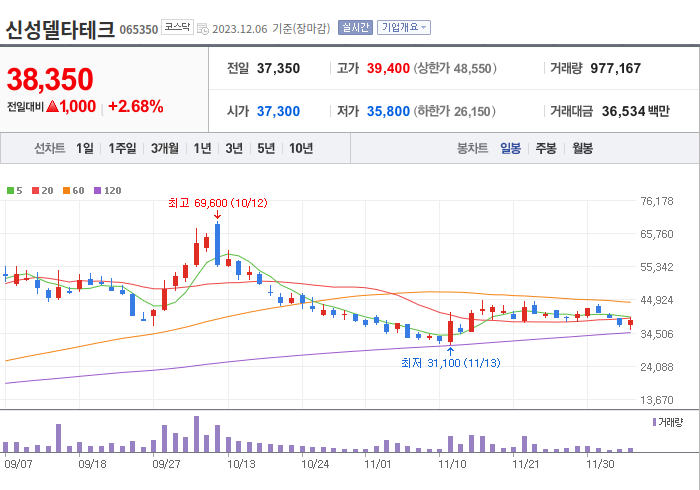This screenshot has width=700, height=490.
Task: Select the 10년 line chart tab
Action: pos(301,148)
